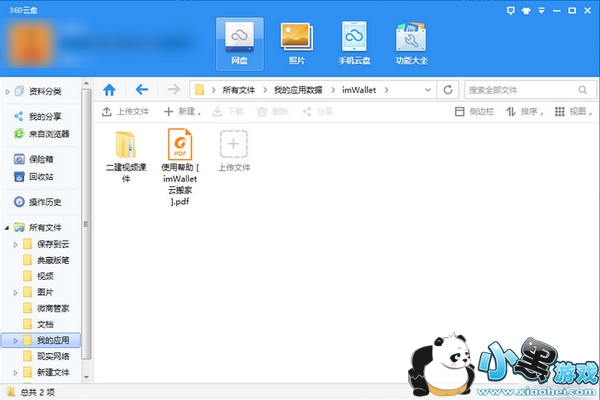This screenshot has width=600, height=400.
Task: Click the search magnifier icon
Action: click(x=583, y=90)
